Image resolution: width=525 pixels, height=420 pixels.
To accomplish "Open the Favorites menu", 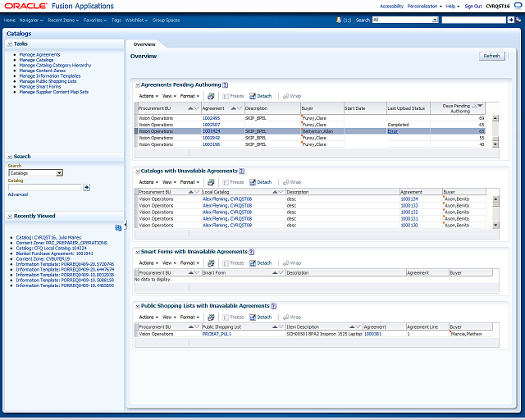I will click(95, 21).
